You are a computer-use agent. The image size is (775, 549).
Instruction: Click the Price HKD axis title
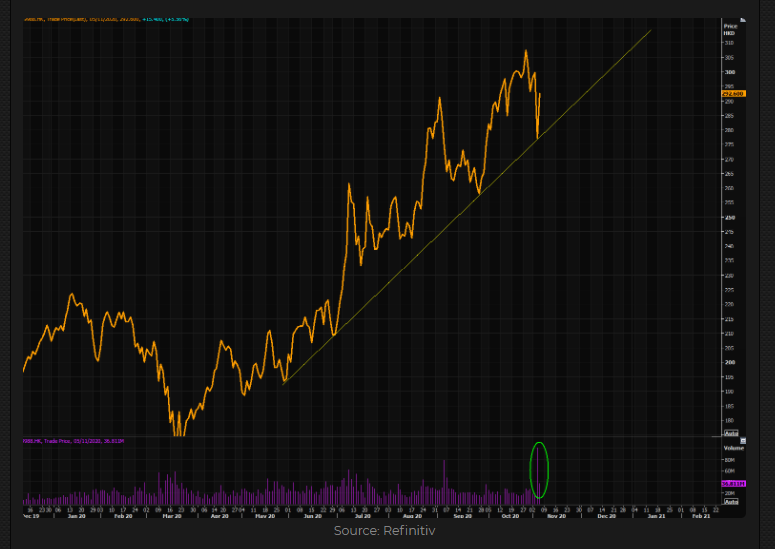[x=730, y=30]
